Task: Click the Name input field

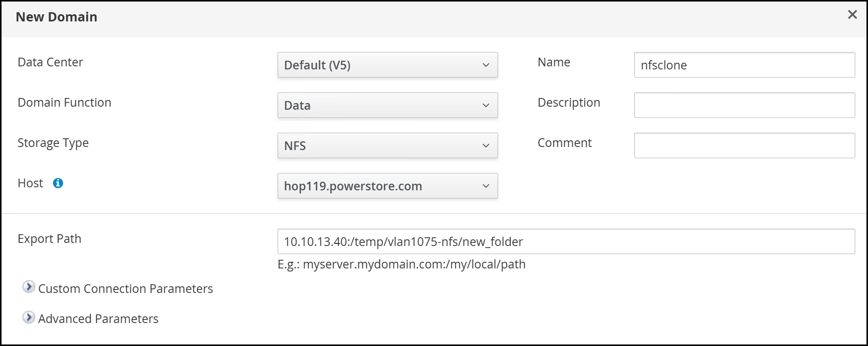Action: tap(745, 65)
